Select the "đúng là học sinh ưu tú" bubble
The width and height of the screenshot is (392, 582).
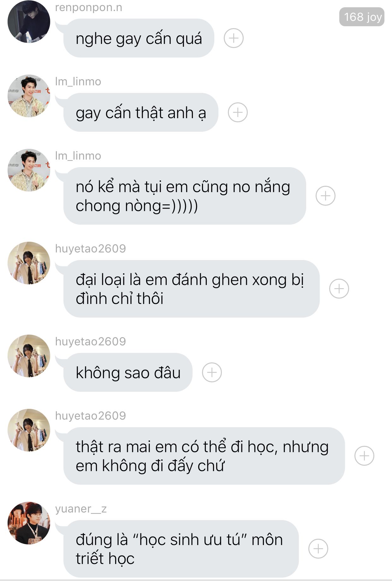point(181,549)
